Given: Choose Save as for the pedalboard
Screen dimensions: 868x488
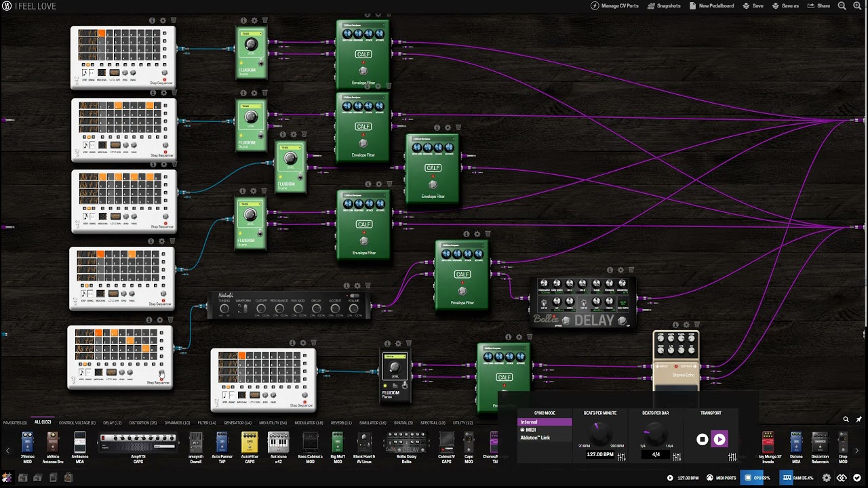Looking at the screenshot, I should point(785,6).
